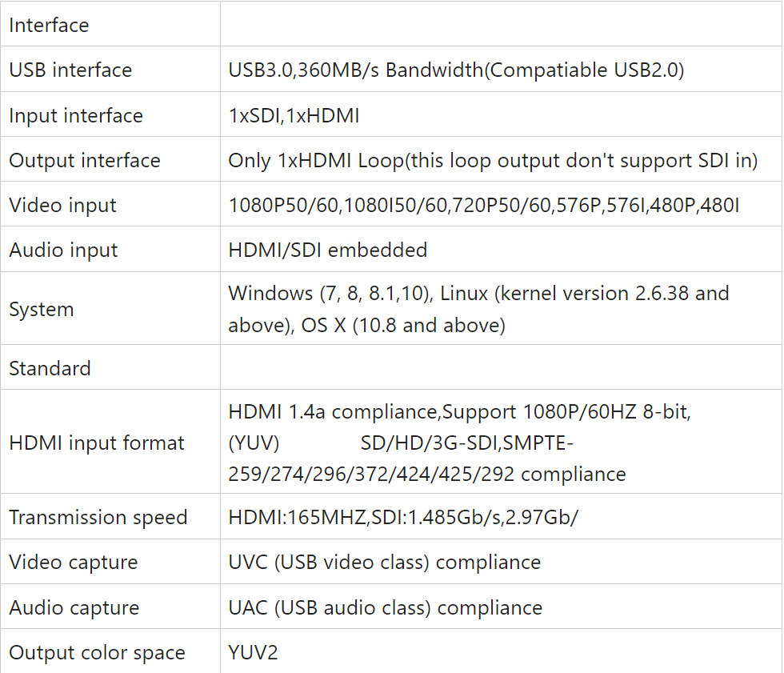Click the "USB interface" row label
784x673 pixels.
[70, 70]
